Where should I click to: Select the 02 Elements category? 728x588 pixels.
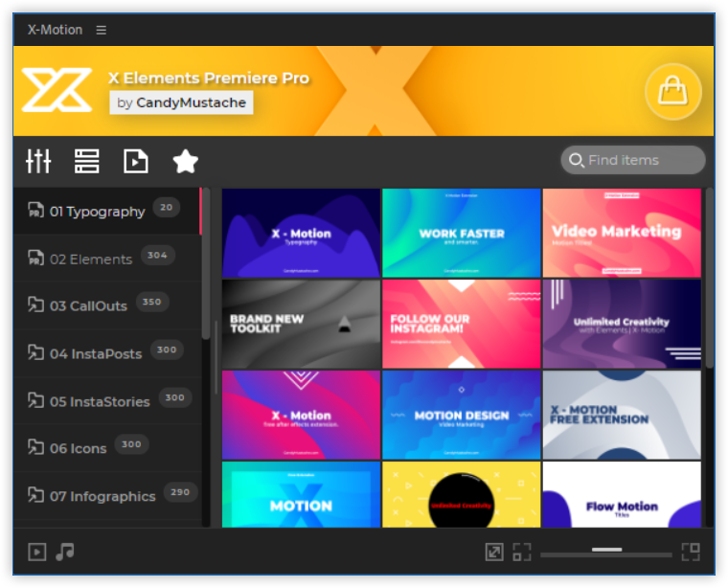click(x=107, y=259)
